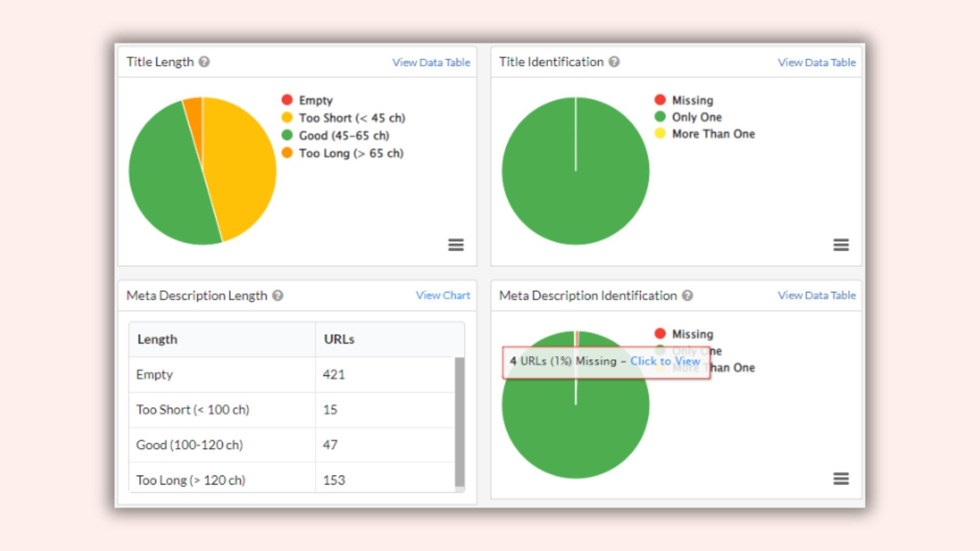Toggle Good (45-65 ch) legend series

[344, 136]
